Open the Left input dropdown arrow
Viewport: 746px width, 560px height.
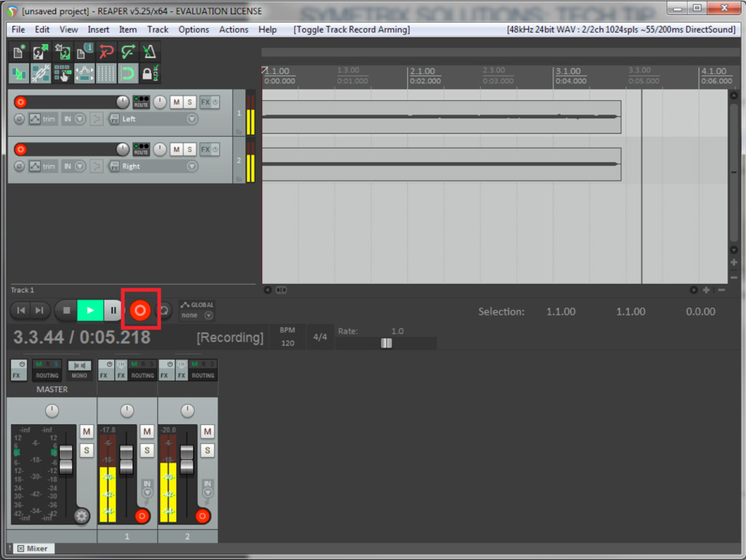point(192,119)
